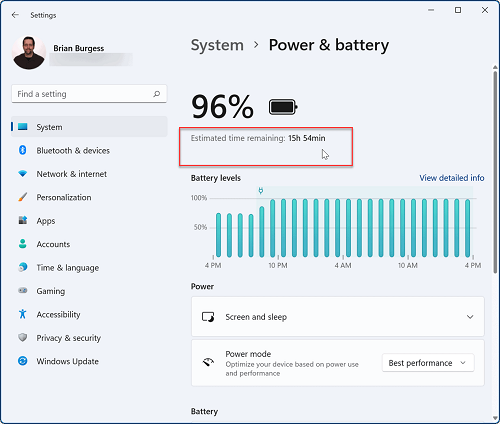Click the Privacy & security shield icon

point(22,338)
